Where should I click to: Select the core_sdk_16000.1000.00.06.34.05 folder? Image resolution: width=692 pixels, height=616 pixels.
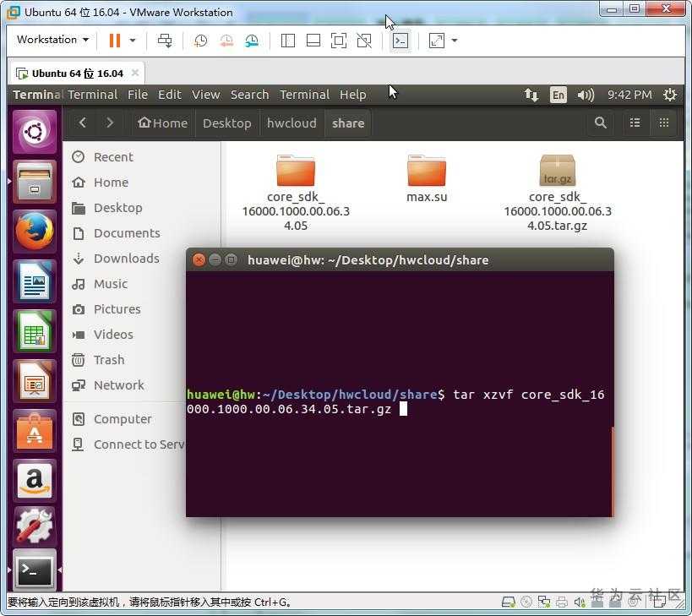pyautogui.click(x=296, y=193)
